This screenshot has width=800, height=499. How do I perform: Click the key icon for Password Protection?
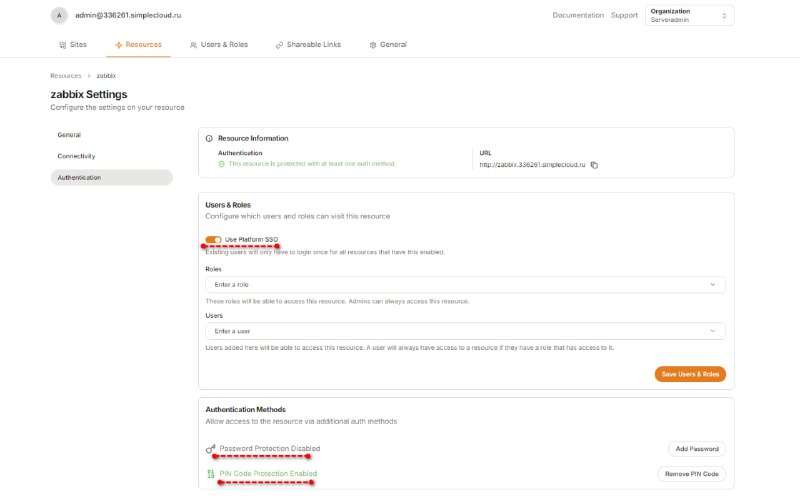(x=210, y=448)
